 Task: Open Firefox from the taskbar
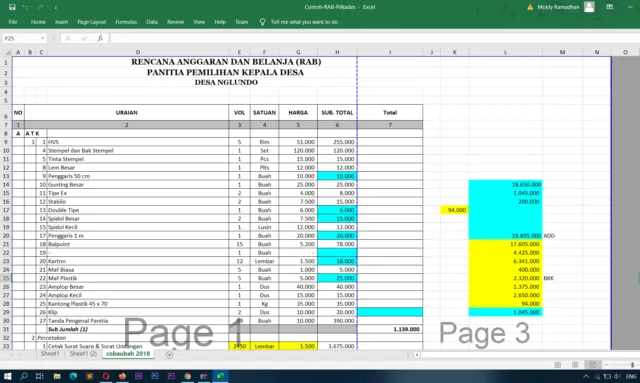tap(122, 376)
